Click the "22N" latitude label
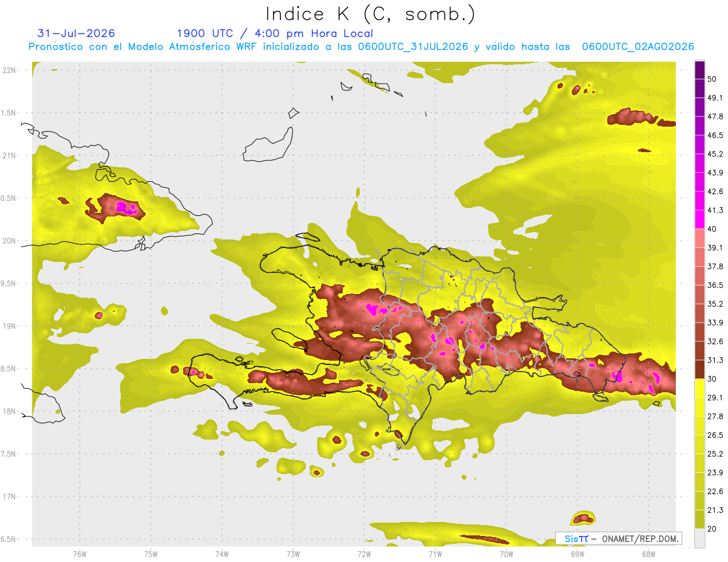 [8, 70]
